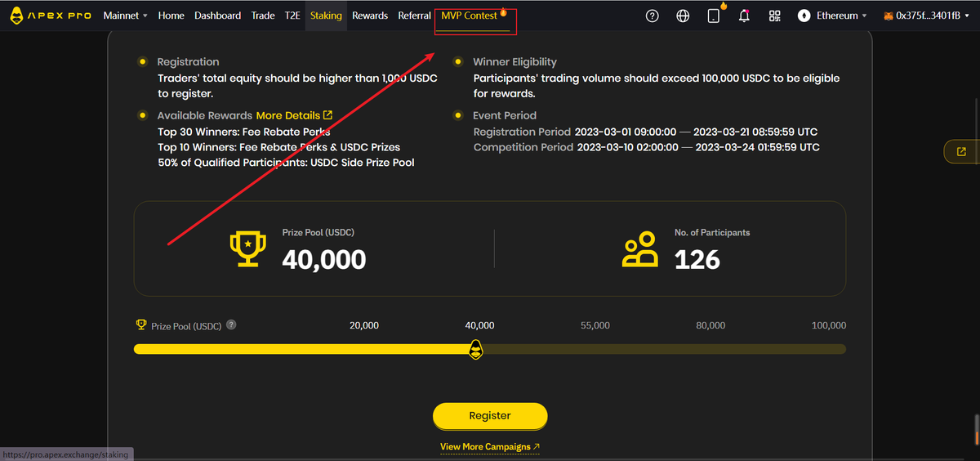Open the T2E tab

[x=292, y=16]
